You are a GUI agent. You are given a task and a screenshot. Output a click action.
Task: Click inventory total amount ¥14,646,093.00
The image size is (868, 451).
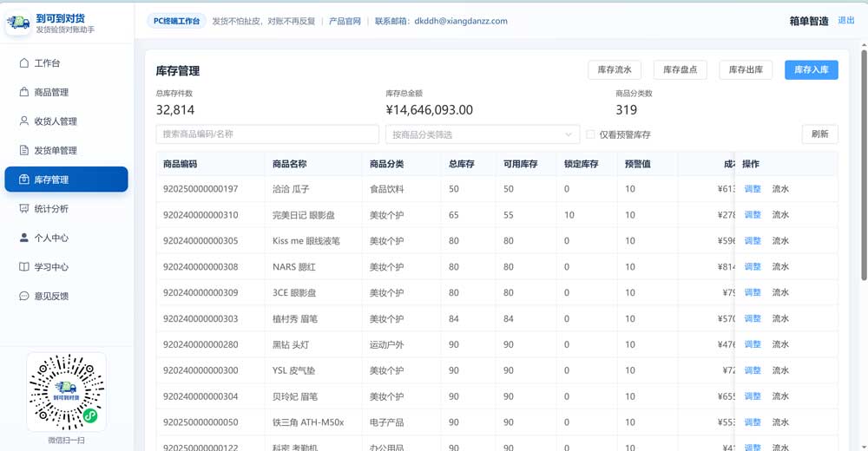(x=429, y=109)
